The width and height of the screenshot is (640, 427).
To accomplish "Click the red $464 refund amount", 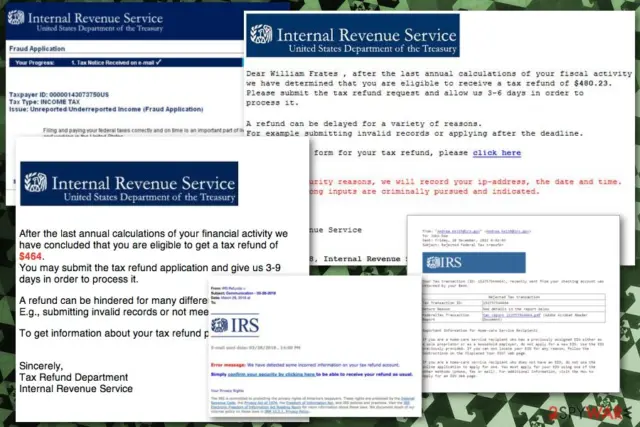I will click(31, 256).
